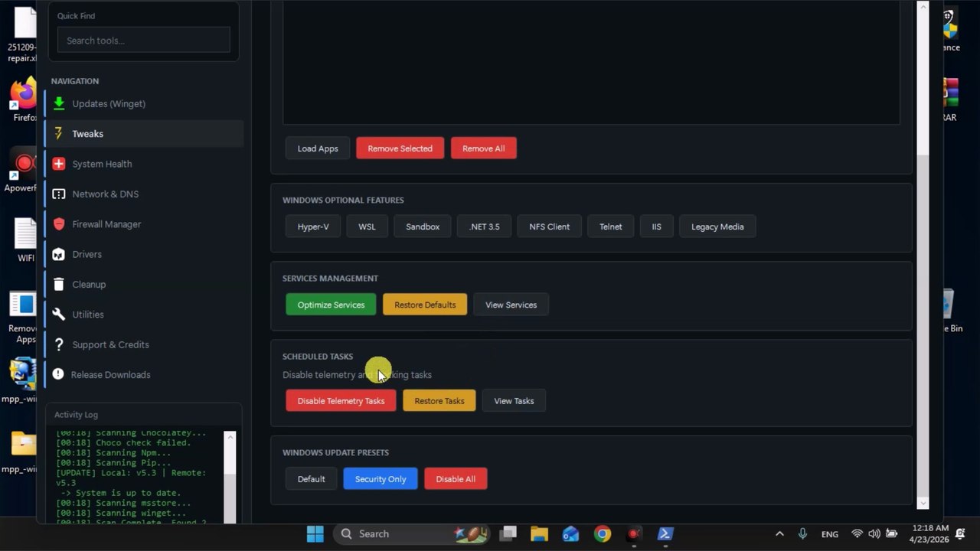Screen dimensions: 980x551
Task: Switch to the PowerShell taskbar icon
Action: point(665,534)
